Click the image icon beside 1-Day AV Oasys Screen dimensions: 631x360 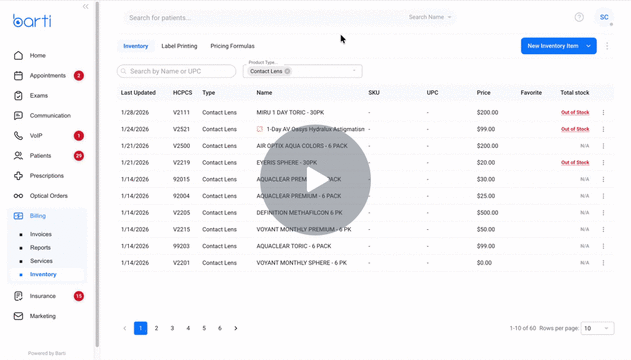coord(260,129)
